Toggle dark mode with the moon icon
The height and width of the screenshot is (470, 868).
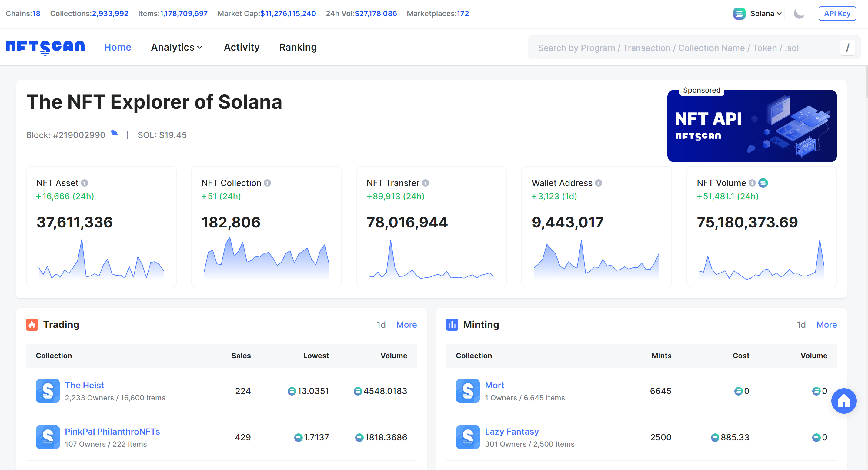tap(799, 13)
